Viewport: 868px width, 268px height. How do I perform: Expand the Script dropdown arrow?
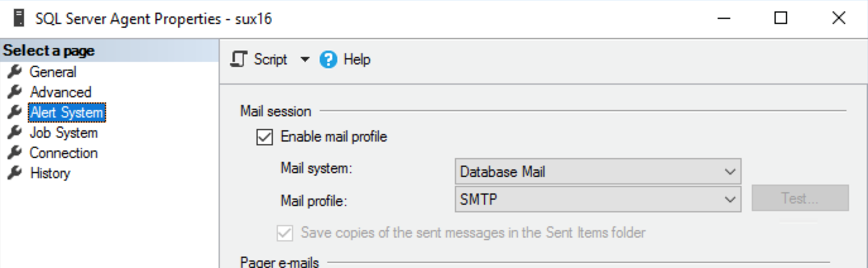click(305, 60)
